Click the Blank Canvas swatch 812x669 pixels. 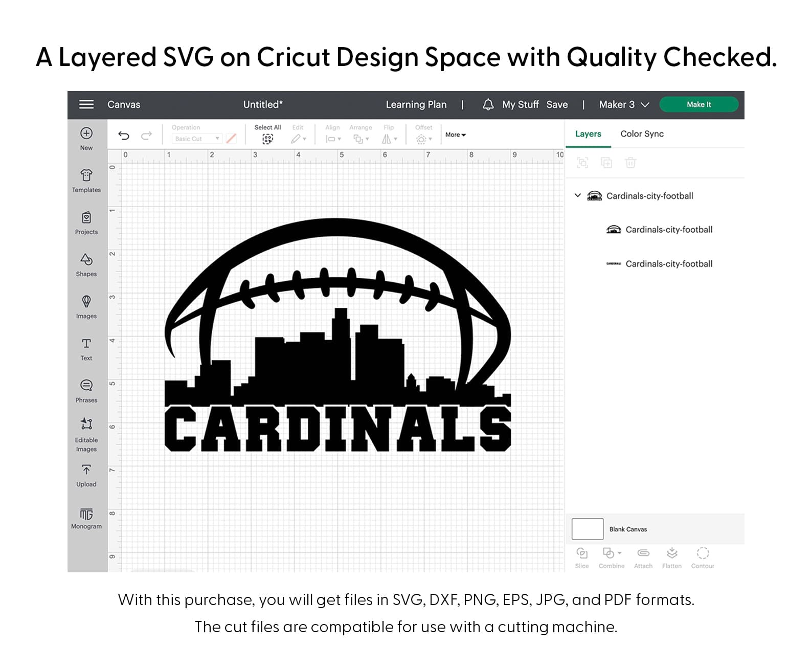click(588, 529)
